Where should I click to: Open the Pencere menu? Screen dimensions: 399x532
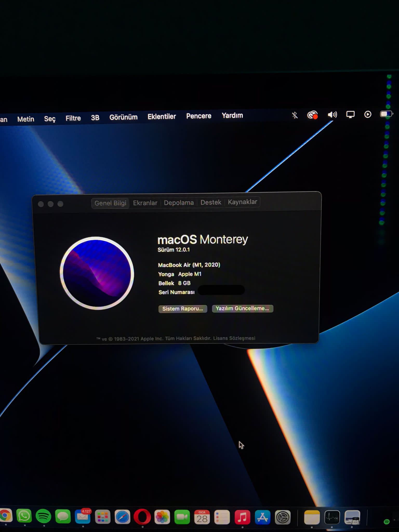199,116
